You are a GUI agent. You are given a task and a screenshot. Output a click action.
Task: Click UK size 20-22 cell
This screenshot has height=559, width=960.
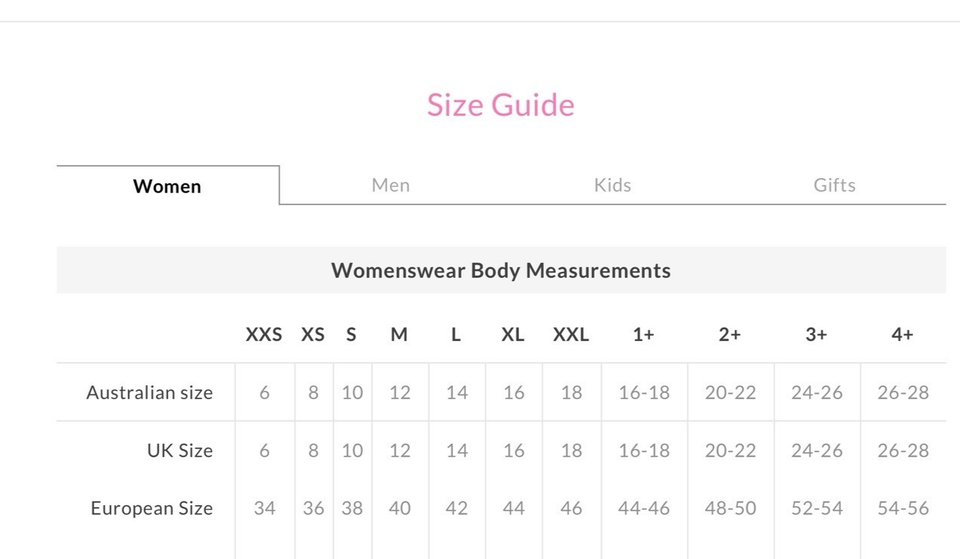coord(730,451)
